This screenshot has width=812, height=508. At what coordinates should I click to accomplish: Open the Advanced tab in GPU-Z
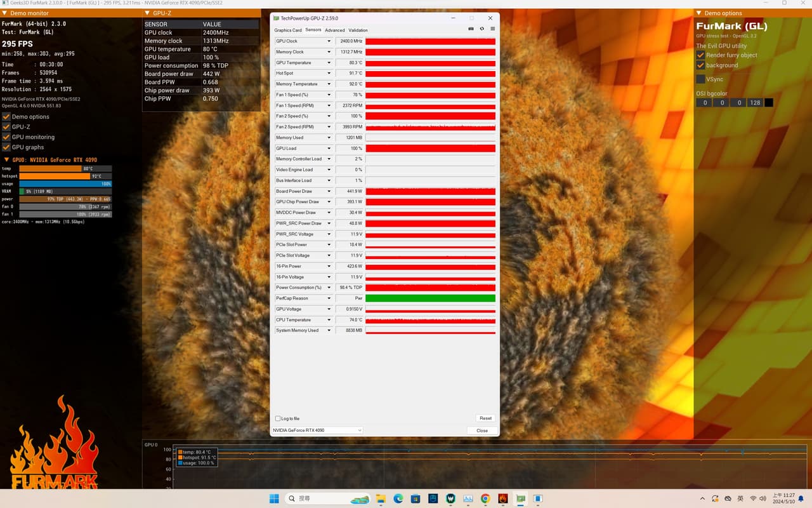(335, 30)
